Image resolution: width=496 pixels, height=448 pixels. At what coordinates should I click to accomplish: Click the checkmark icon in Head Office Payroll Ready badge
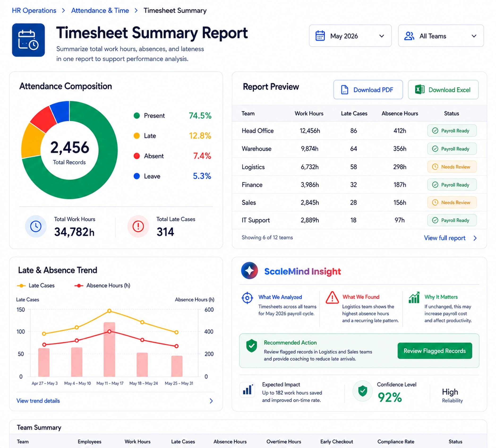click(435, 131)
